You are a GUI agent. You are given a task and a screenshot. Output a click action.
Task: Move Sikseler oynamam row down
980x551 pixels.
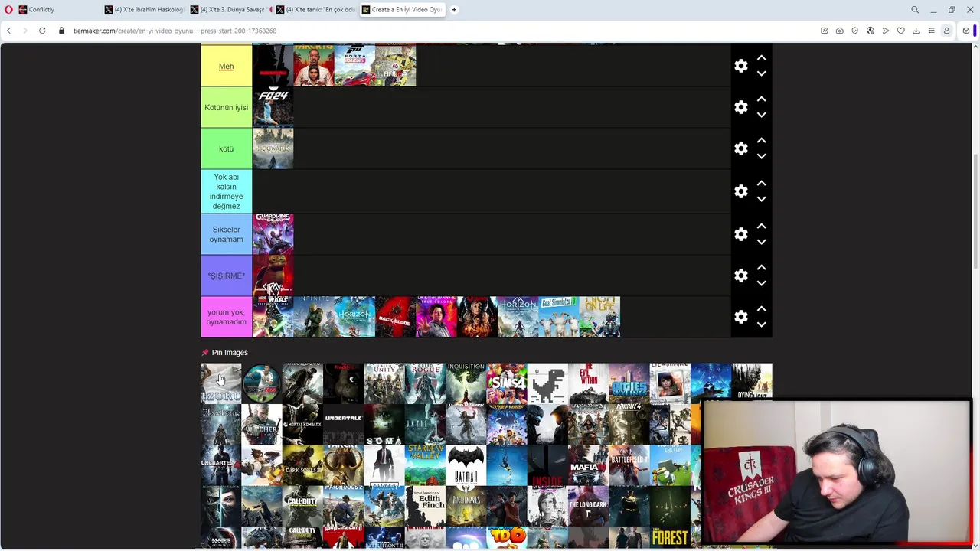761,242
